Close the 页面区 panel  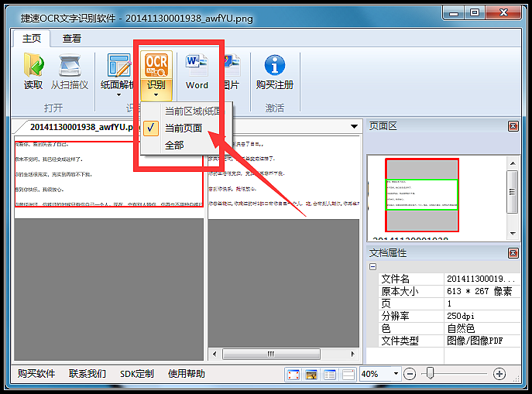[x=513, y=126]
